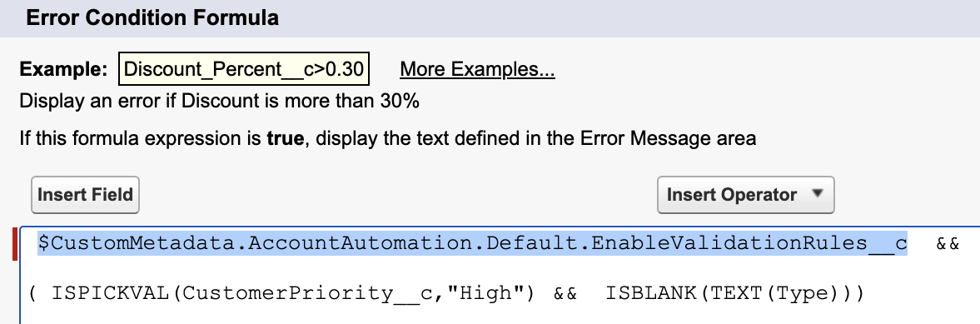Click the highlighted $CustomMetadata text in formula

pyautogui.click(x=472, y=243)
